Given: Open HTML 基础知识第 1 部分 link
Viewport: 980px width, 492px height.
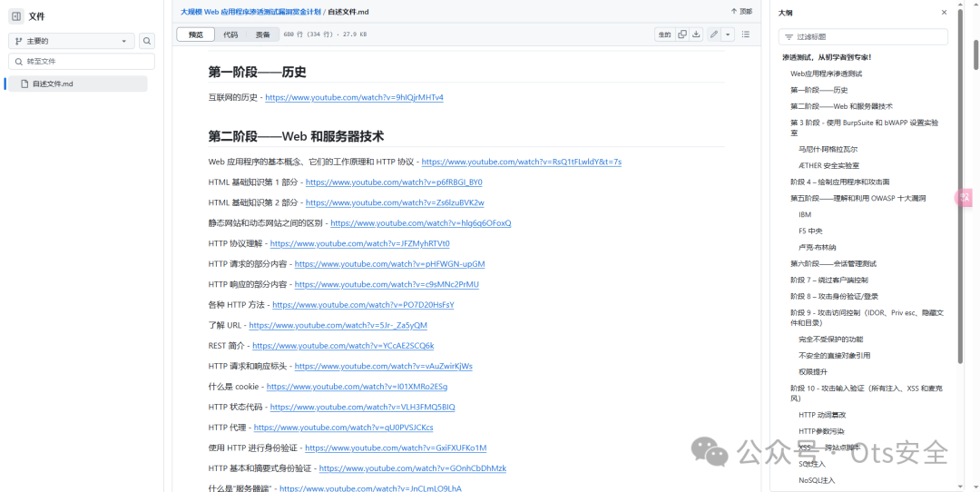Looking at the screenshot, I should 394,182.
